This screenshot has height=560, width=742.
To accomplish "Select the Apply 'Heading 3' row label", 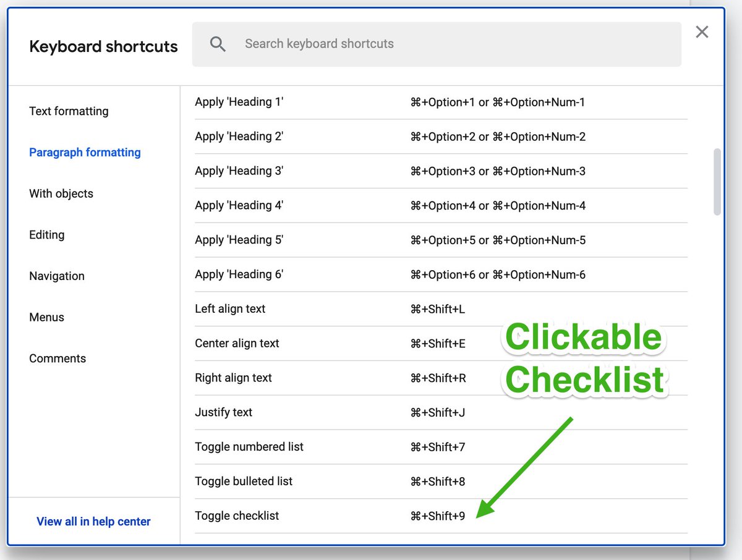I will (239, 171).
